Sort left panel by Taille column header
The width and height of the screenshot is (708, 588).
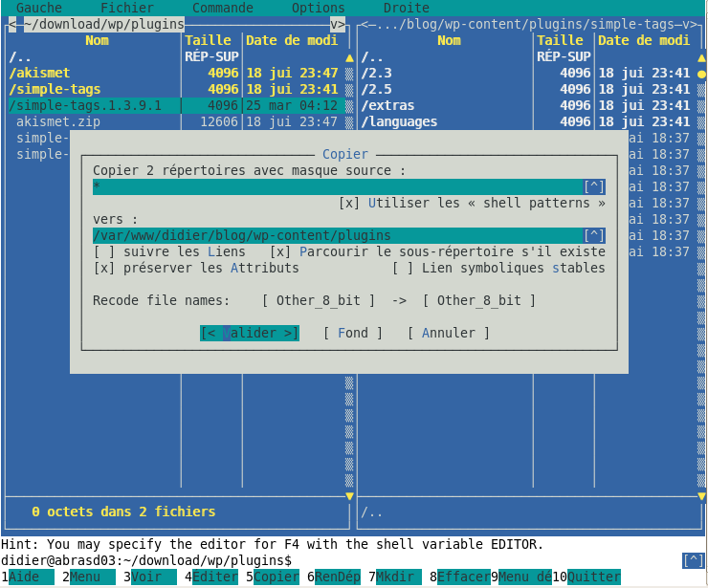coord(208,40)
